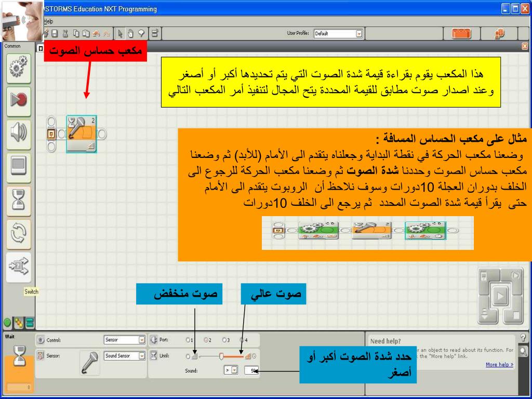This screenshot has width=532, height=399.
Task: Click the Paste toolbar icon
Action: tap(86, 33)
